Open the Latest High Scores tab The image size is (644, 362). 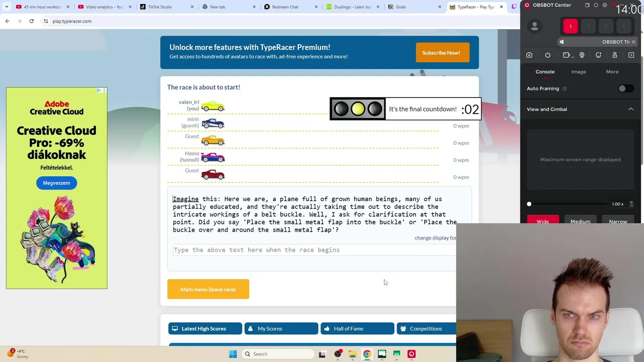click(205, 329)
